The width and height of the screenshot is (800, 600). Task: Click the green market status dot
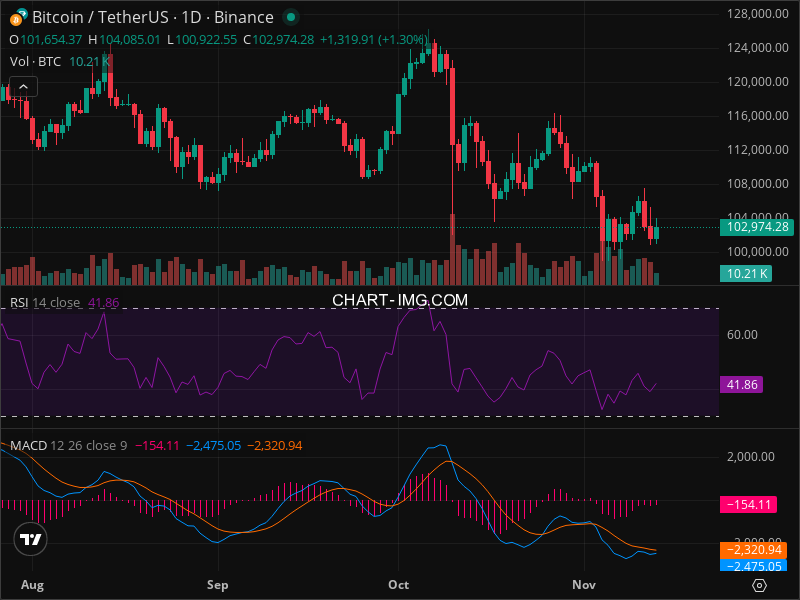point(290,17)
